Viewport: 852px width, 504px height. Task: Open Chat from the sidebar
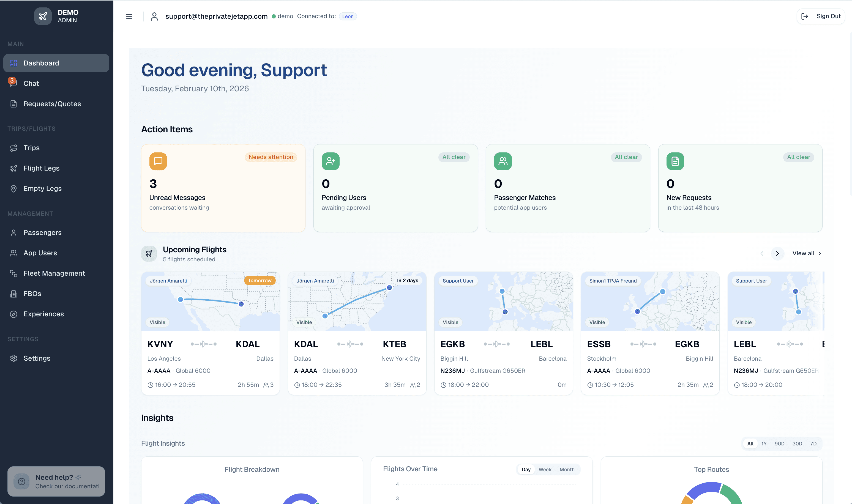click(x=31, y=83)
